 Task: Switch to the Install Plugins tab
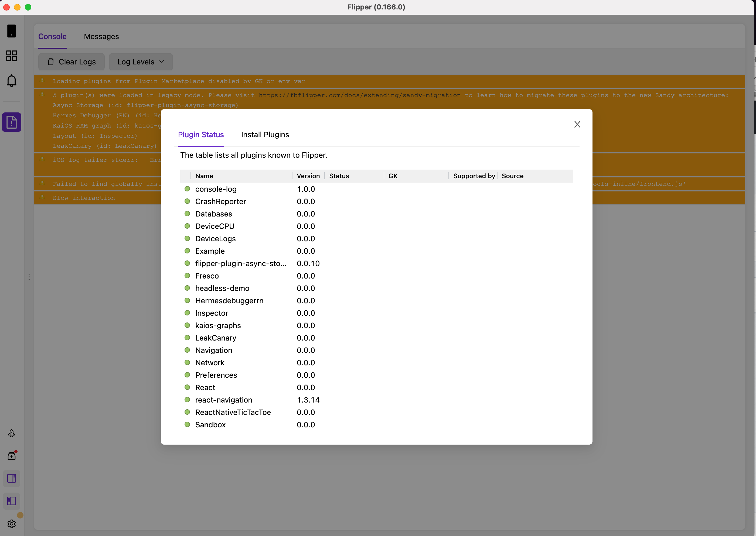point(265,135)
